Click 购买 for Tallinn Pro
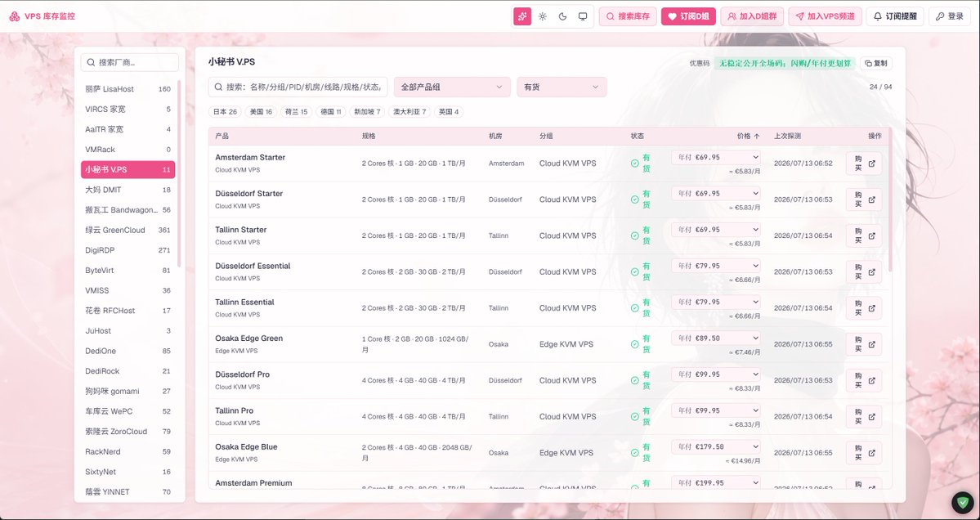The height and width of the screenshot is (520, 980). click(x=864, y=417)
